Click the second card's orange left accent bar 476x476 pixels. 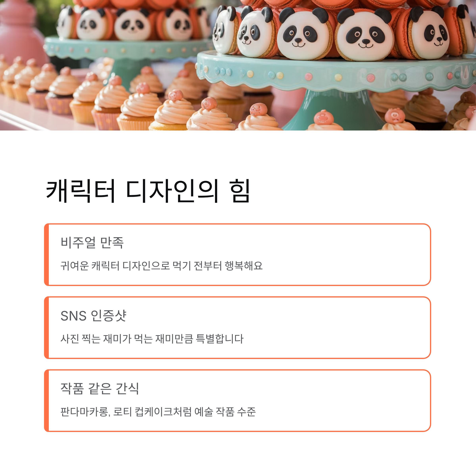pos(47,328)
